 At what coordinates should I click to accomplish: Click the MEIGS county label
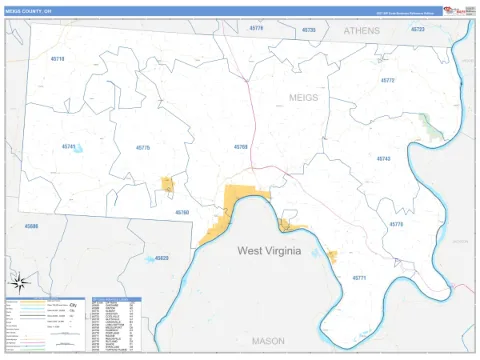click(303, 98)
